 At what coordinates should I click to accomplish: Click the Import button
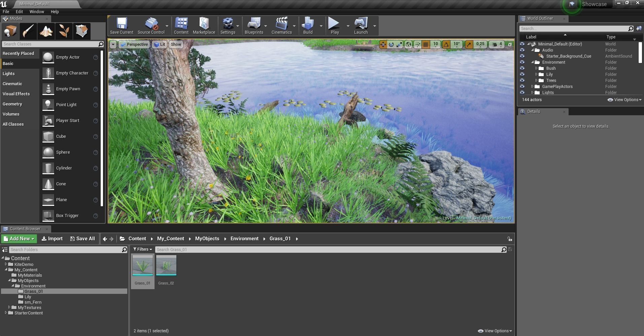click(x=52, y=239)
